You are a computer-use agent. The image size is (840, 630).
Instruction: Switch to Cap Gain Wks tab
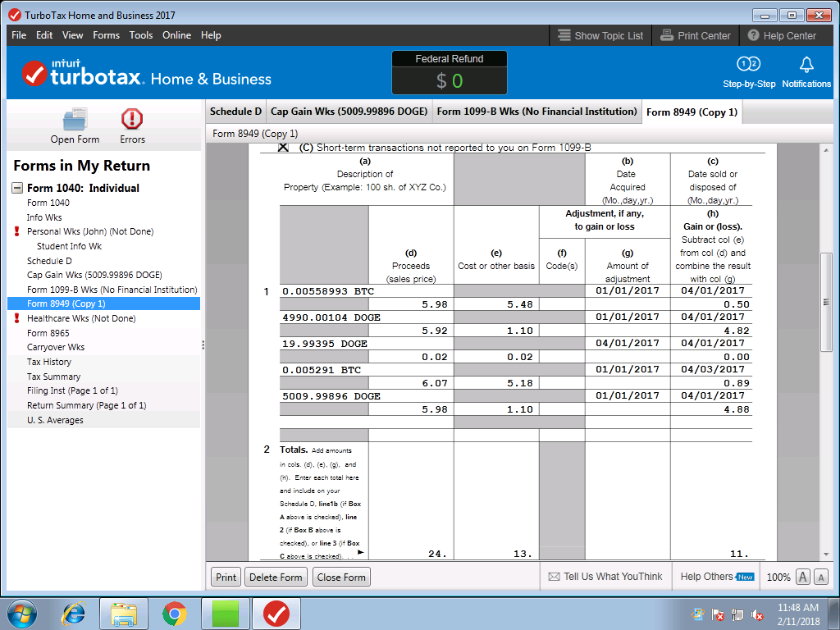click(349, 112)
